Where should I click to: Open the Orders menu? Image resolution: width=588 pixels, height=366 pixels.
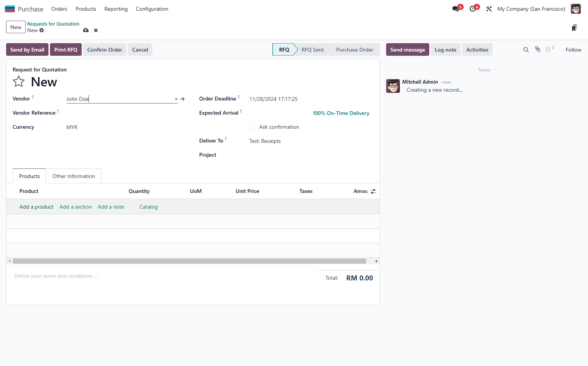pos(59,9)
